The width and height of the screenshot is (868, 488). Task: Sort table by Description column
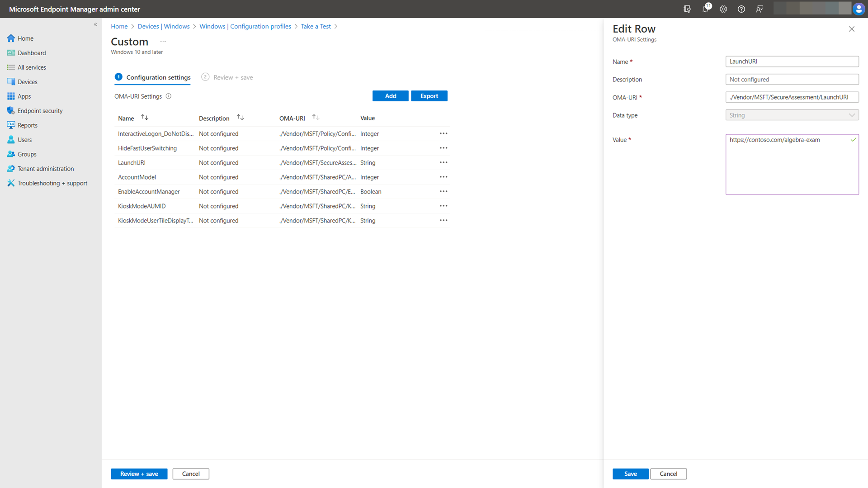click(240, 118)
